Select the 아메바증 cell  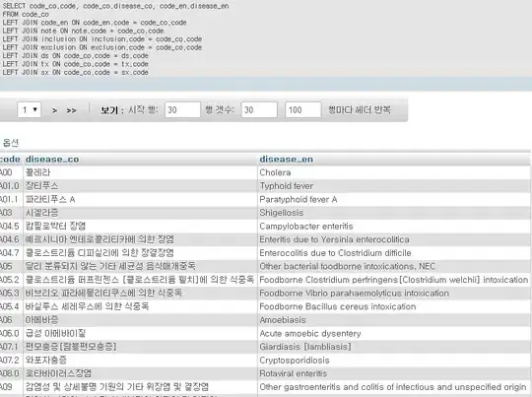click(140, 320)
